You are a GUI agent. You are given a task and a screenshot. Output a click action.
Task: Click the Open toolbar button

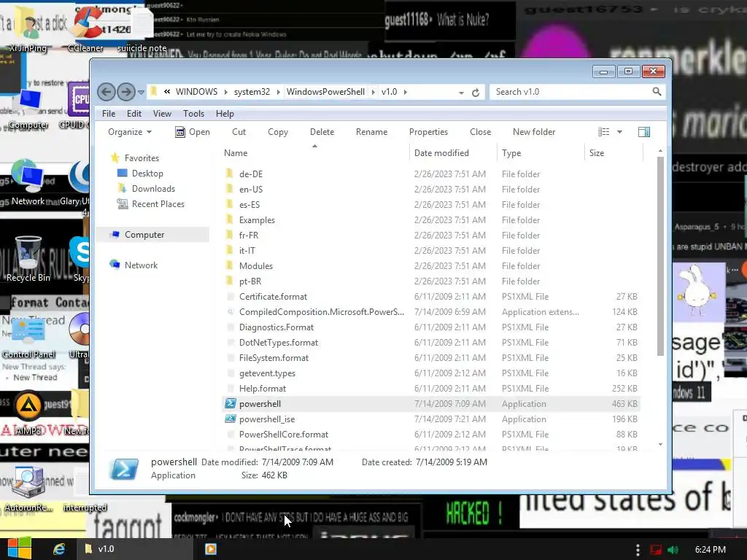(x=193, y=132)
